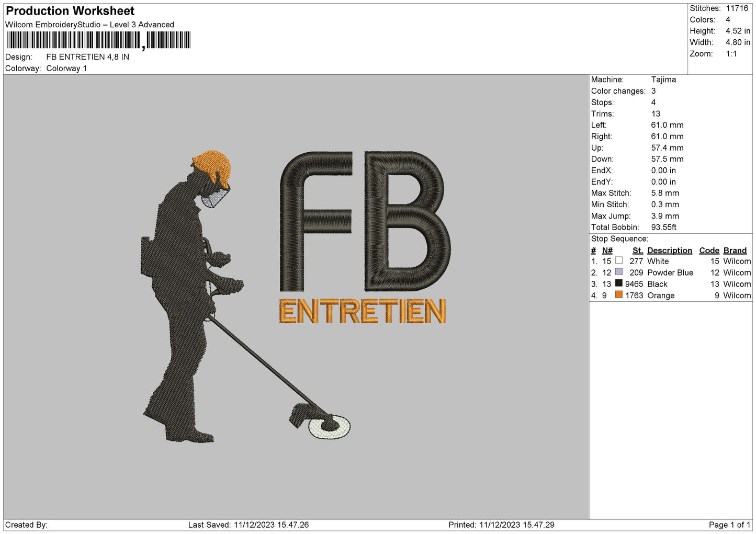Click the 'White' description in stop row 1
756x534 pixels.
point(658,261)
